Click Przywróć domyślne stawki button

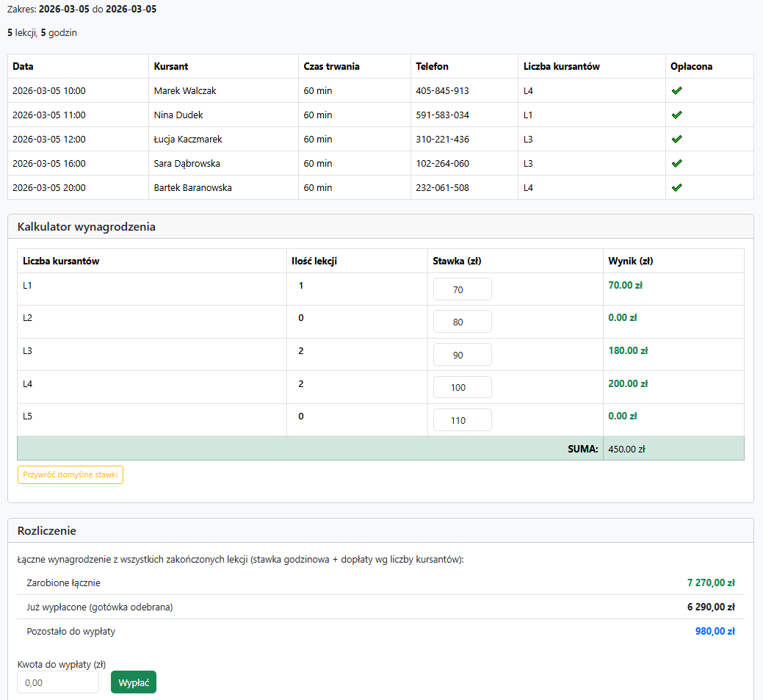70,475
